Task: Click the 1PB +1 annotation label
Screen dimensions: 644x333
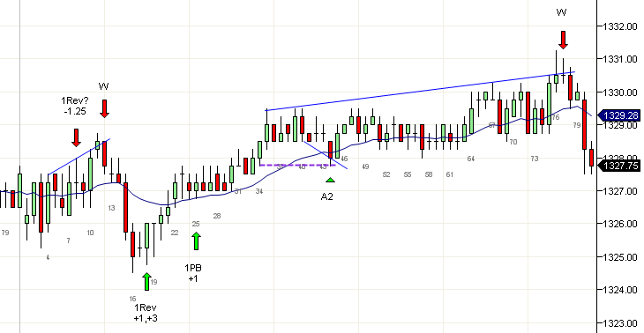Action: pos(193,273)
